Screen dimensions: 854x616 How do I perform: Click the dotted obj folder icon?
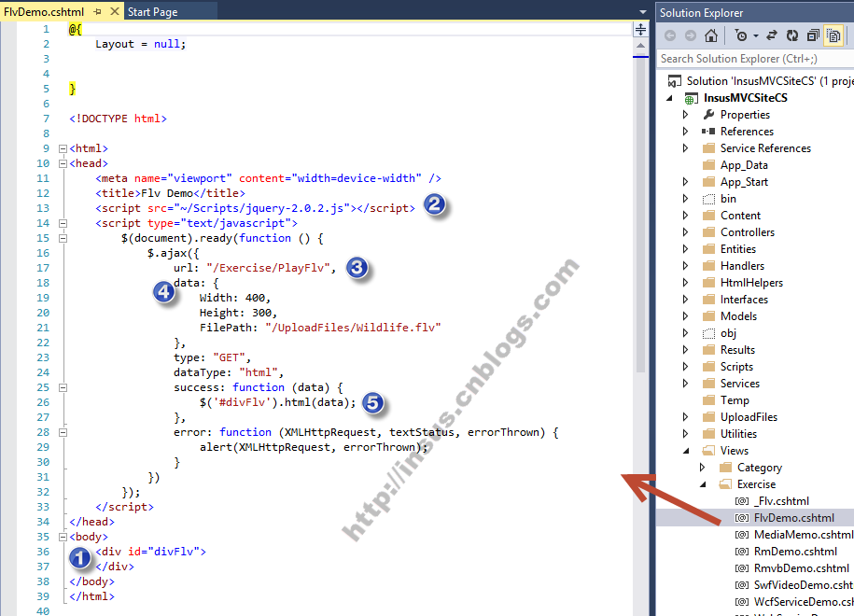click(x=708, y=333)
